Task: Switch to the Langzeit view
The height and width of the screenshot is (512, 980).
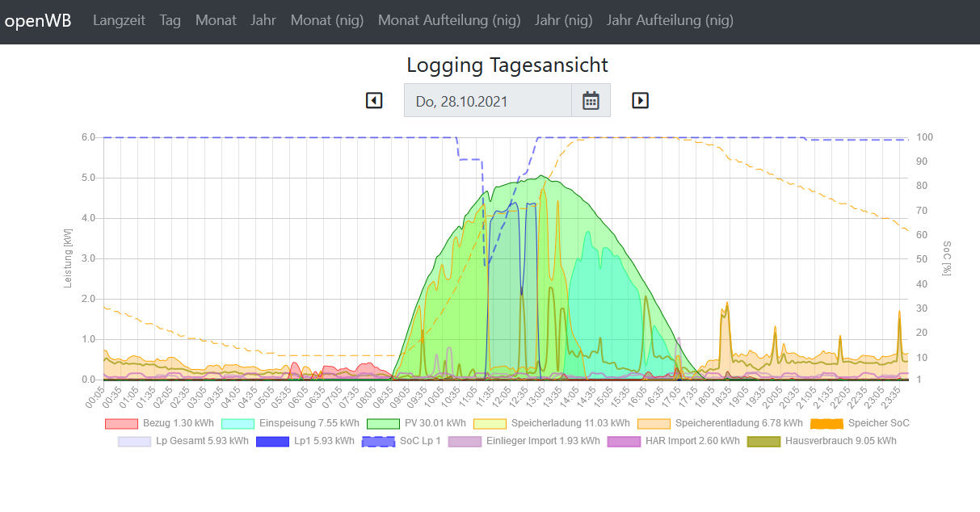Action: point(119,21)
